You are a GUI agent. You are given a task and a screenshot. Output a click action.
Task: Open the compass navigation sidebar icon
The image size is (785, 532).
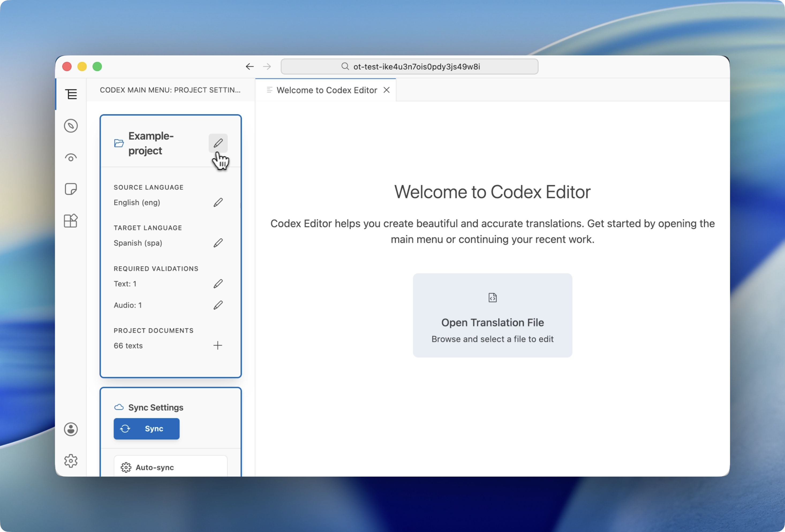[71, 126]
